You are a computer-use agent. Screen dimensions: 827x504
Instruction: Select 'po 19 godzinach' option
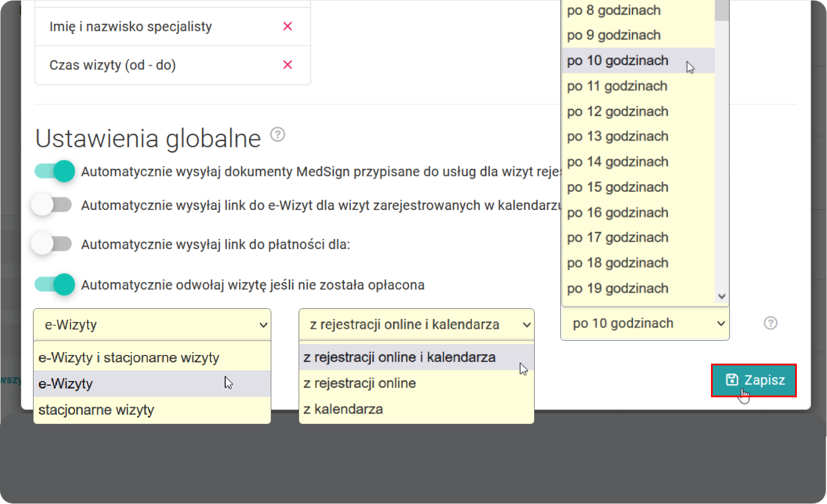pos(638,288)
